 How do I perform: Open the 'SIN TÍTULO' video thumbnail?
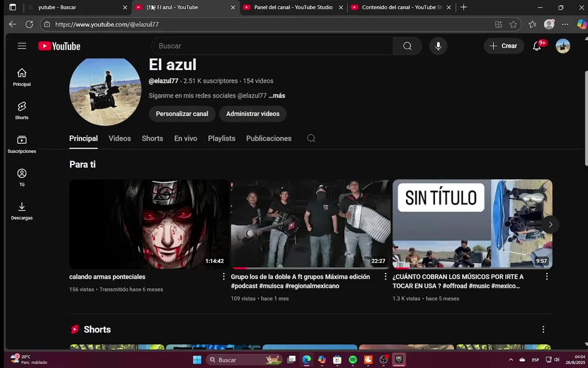(472, 224)
